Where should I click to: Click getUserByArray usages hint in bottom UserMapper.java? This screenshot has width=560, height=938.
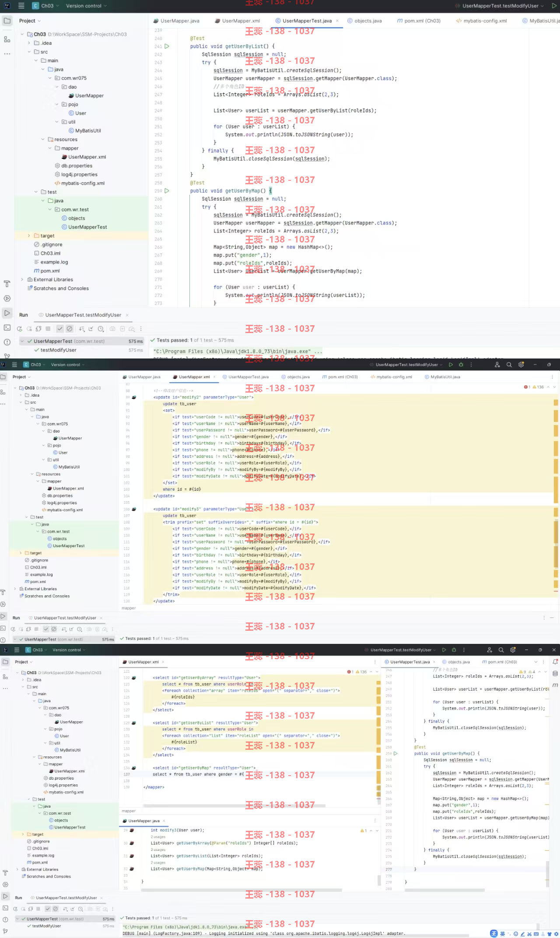point(158,837)
